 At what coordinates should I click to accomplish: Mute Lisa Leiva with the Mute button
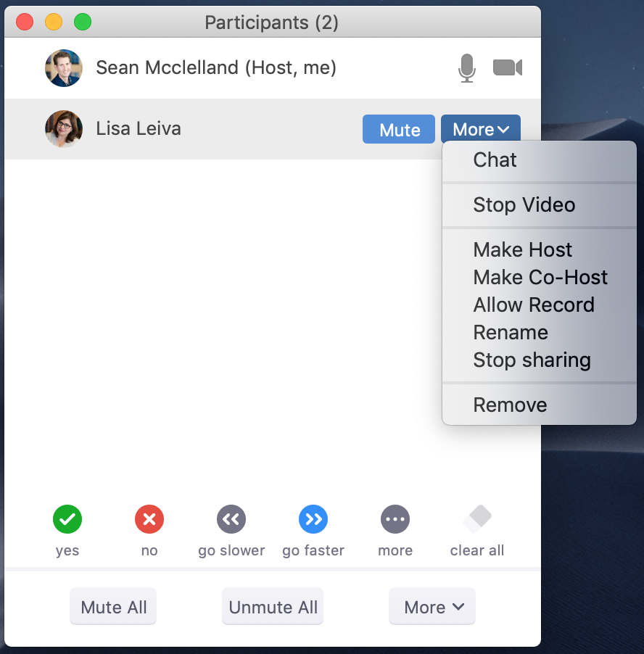click(399, 130)
